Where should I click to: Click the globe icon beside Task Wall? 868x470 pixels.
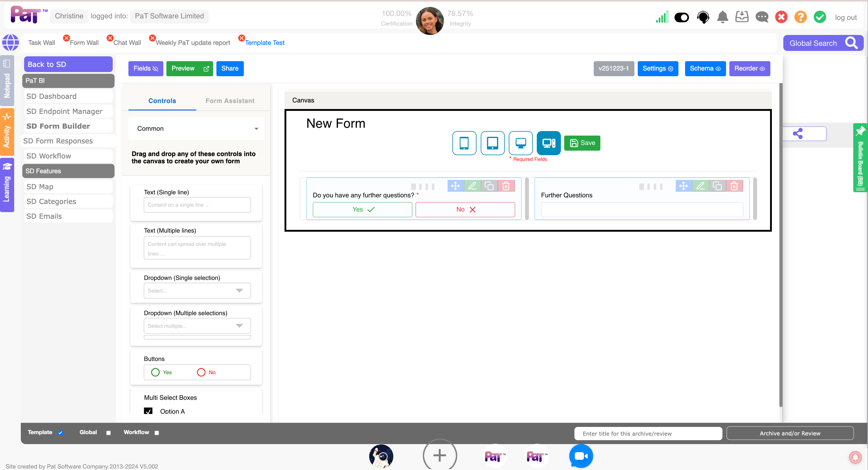[x=11, y=42]
